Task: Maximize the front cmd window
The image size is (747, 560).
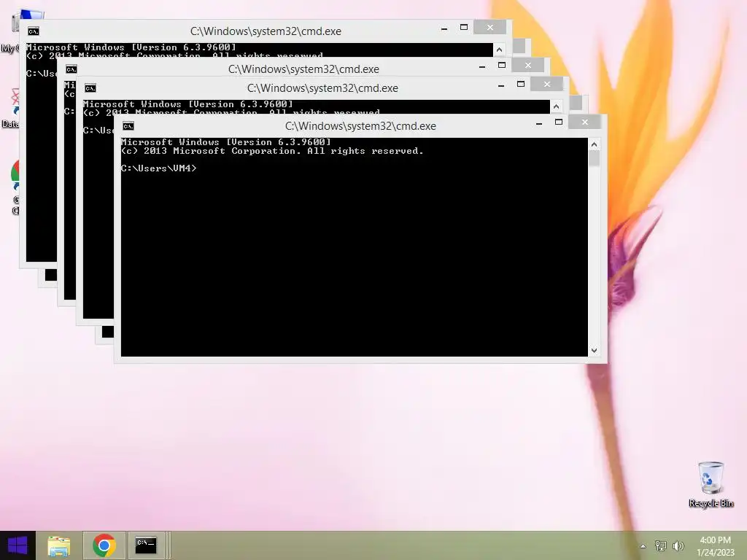Action: [559, 122]
